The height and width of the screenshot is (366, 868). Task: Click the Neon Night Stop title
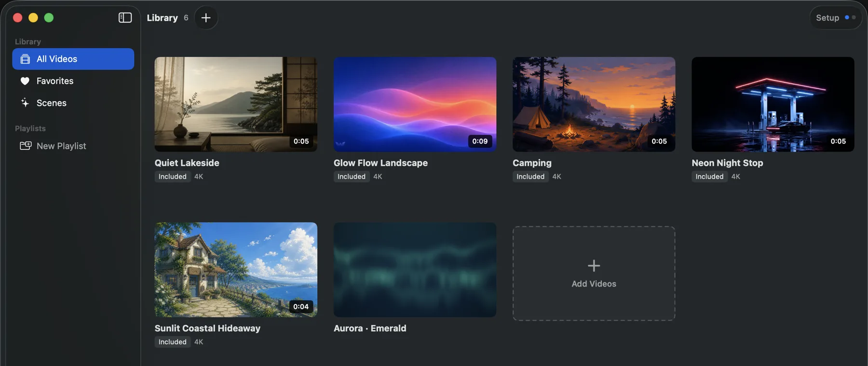727,163
